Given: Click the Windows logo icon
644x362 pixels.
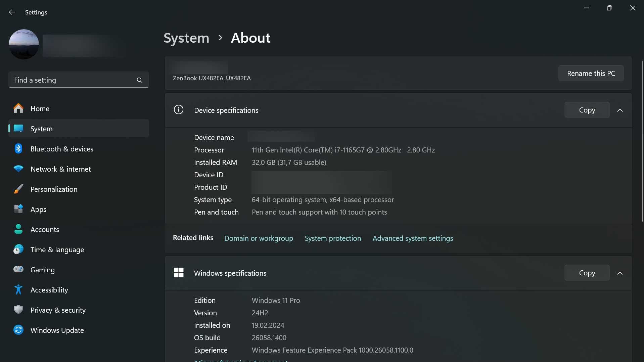Looking at the screenshot, I should [179, 272].
